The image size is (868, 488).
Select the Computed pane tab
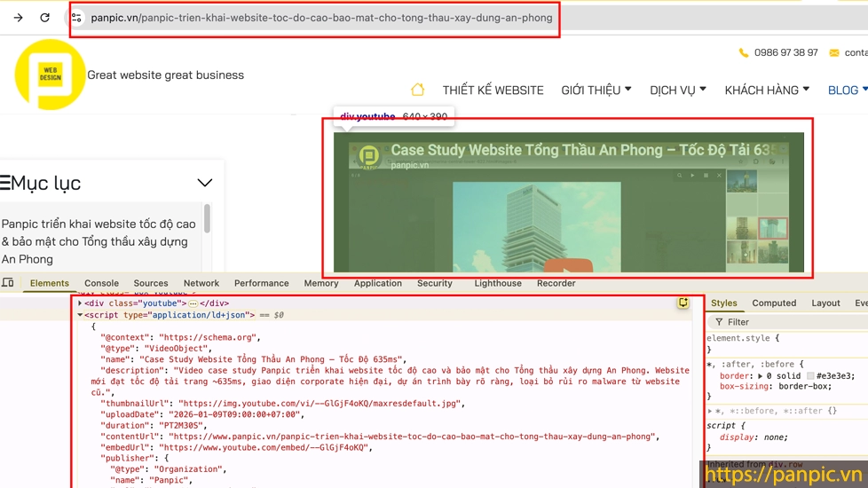774,303
